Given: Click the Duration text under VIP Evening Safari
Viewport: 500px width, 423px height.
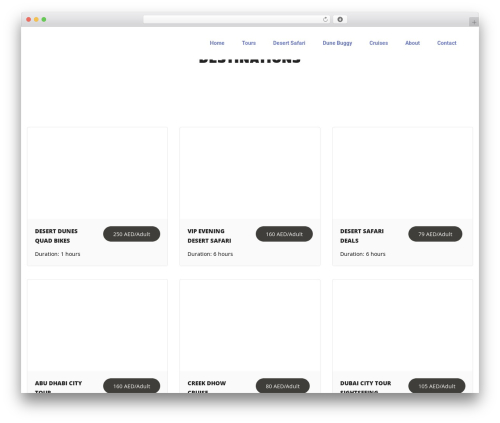Looking at the screenshot, I should click(210, 254).
